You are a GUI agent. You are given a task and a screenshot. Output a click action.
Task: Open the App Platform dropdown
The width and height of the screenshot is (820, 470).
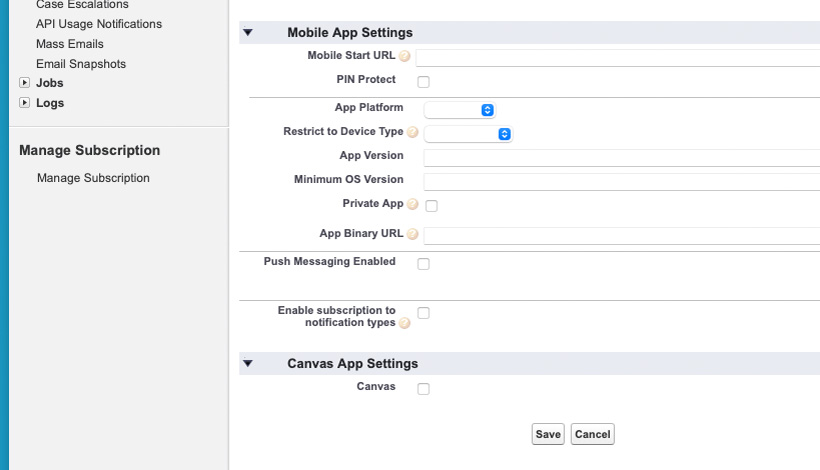(460, 110)
